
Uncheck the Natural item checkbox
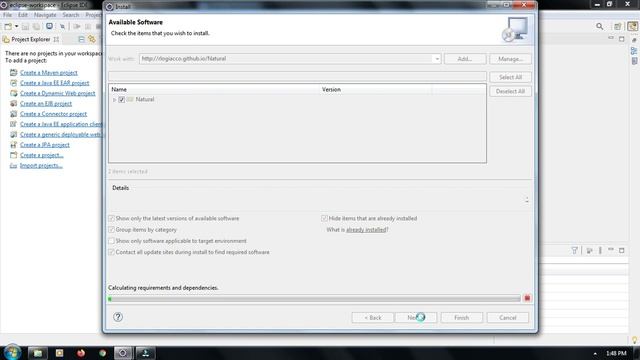point(122,100)
